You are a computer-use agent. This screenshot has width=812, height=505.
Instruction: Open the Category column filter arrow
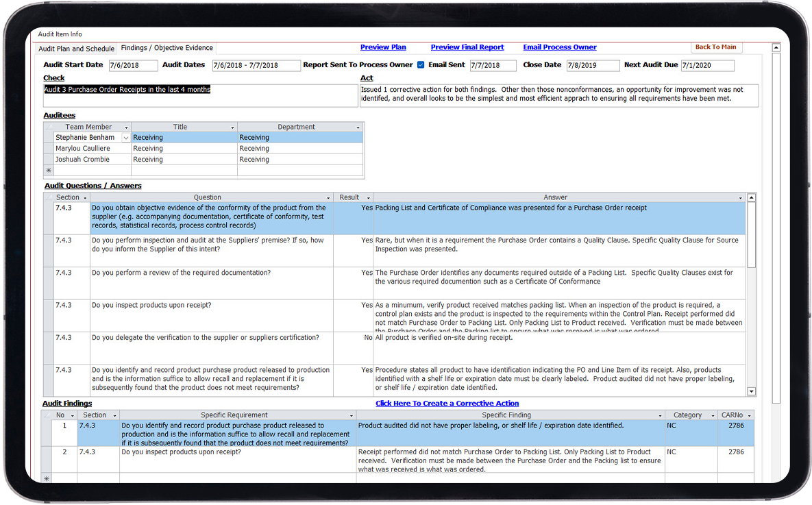[713, 416]
